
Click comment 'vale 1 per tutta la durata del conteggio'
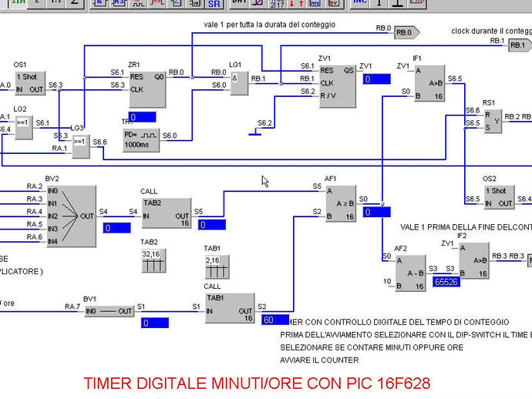pos(269,25)
